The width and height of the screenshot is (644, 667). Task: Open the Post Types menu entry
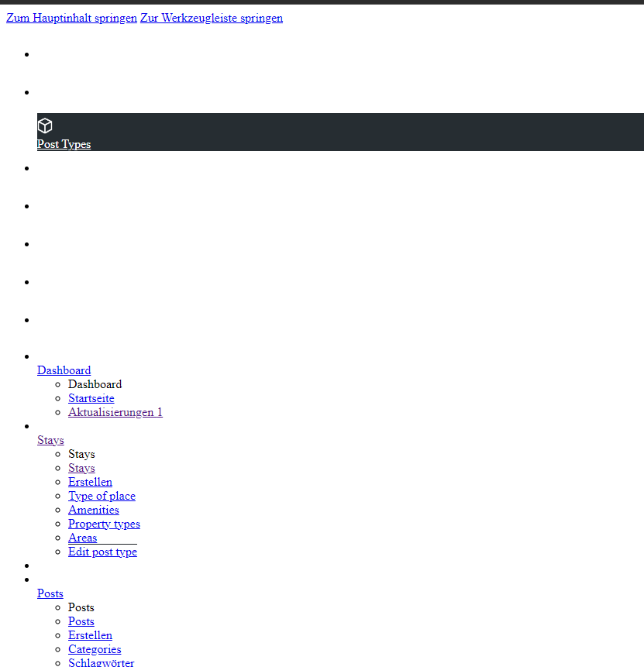64,144
